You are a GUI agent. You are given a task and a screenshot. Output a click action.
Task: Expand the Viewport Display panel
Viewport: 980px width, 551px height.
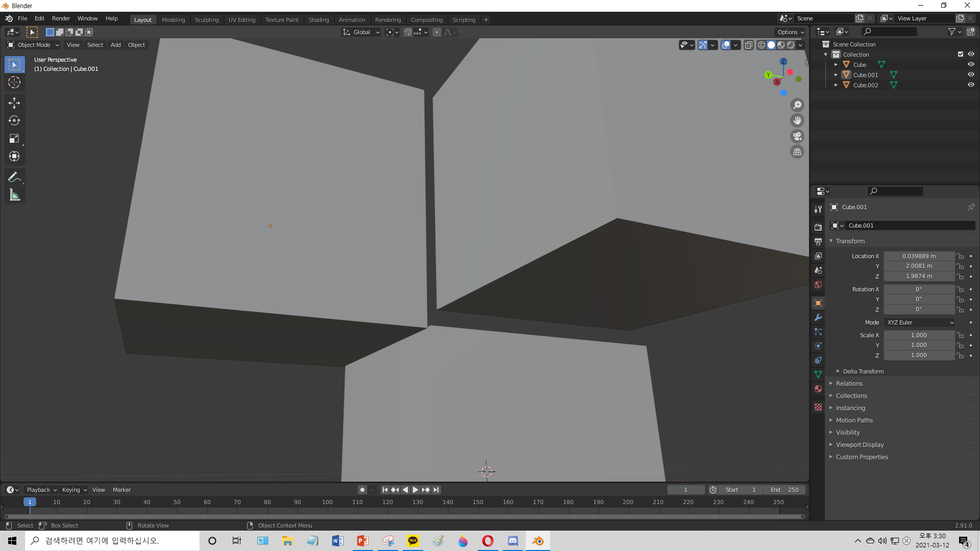(860, 444)
